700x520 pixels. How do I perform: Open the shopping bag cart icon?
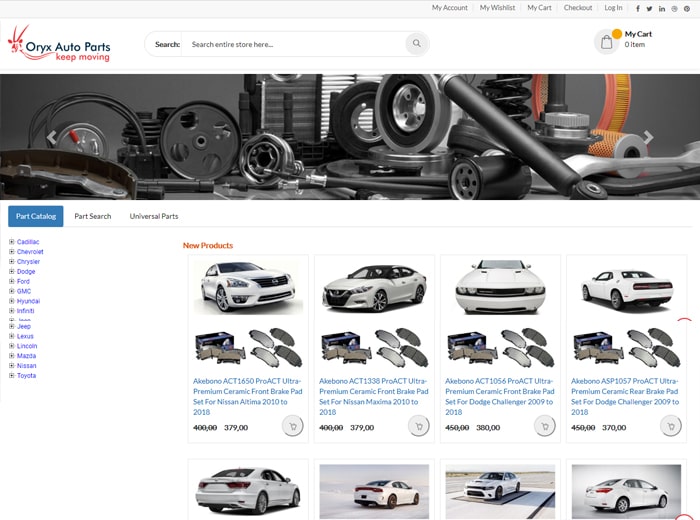pyautogui.click(x=606, y=42)
